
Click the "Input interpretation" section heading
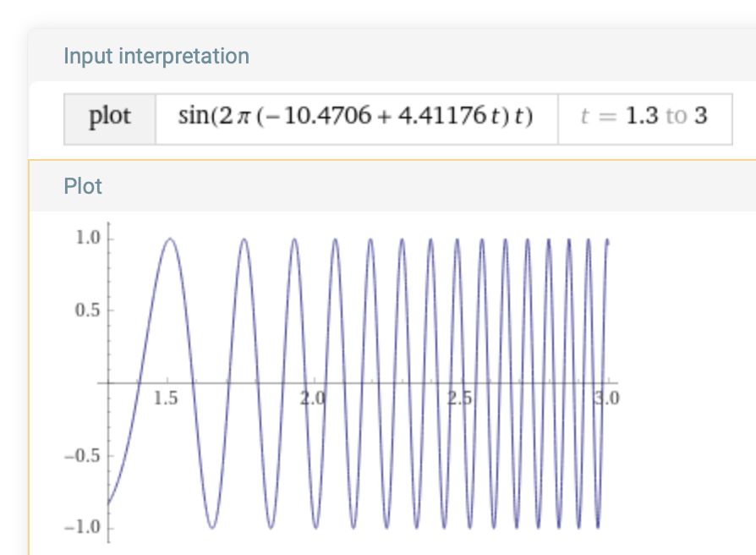pos(156,57)
